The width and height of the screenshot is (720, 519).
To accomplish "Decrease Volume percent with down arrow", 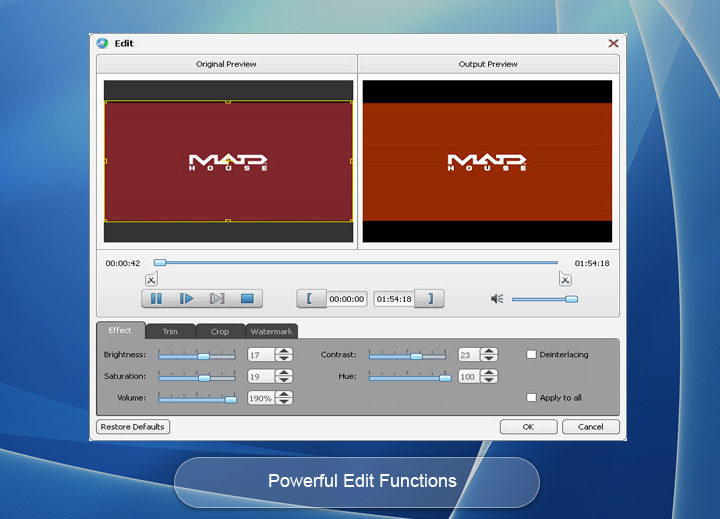I will tap(284, 401).
